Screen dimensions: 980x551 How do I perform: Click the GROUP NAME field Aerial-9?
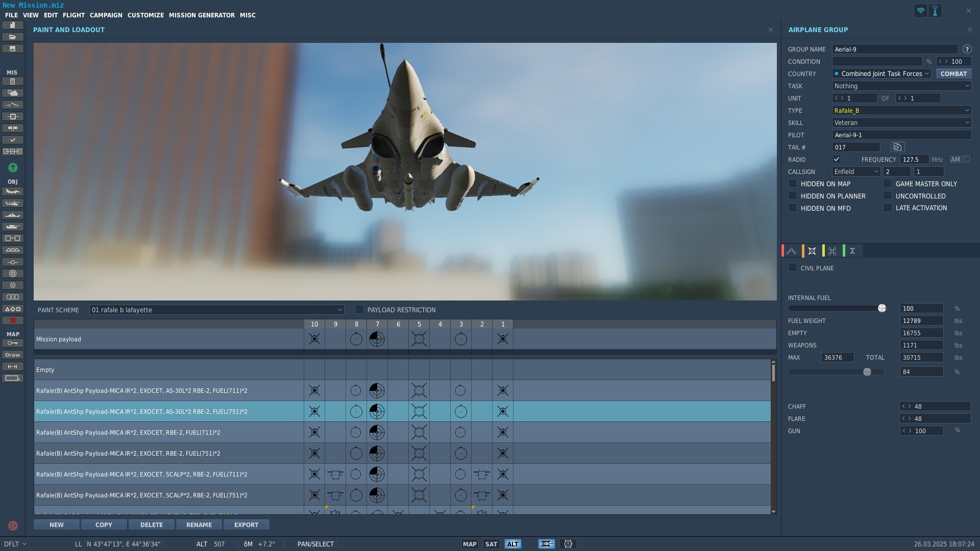(895, 49)
